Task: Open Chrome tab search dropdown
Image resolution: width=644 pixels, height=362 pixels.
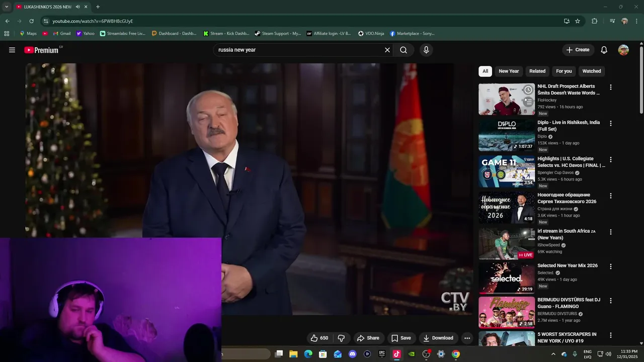Action: click(7, 7)
